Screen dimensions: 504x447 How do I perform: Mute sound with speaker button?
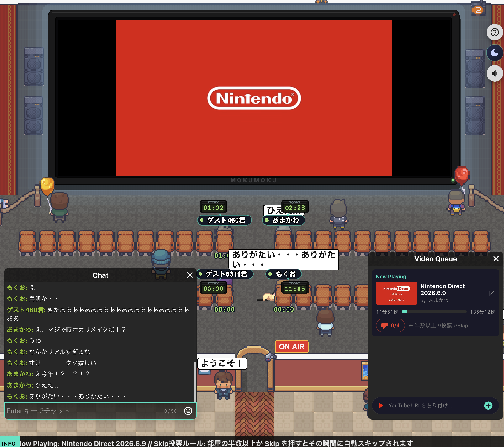coord(494,73)
